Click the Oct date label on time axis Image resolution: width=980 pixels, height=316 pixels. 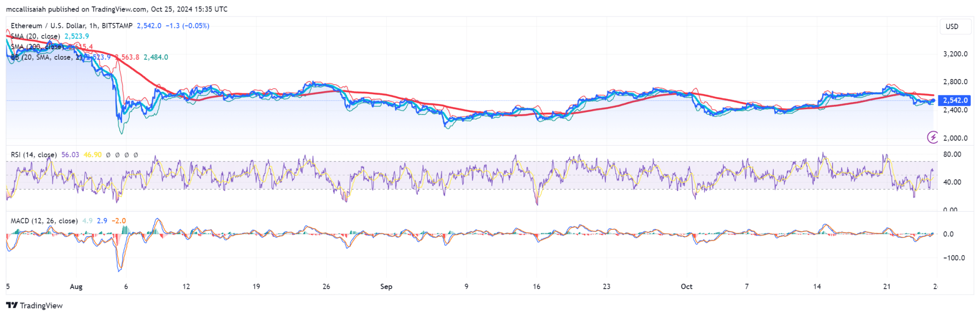[687, 286]
